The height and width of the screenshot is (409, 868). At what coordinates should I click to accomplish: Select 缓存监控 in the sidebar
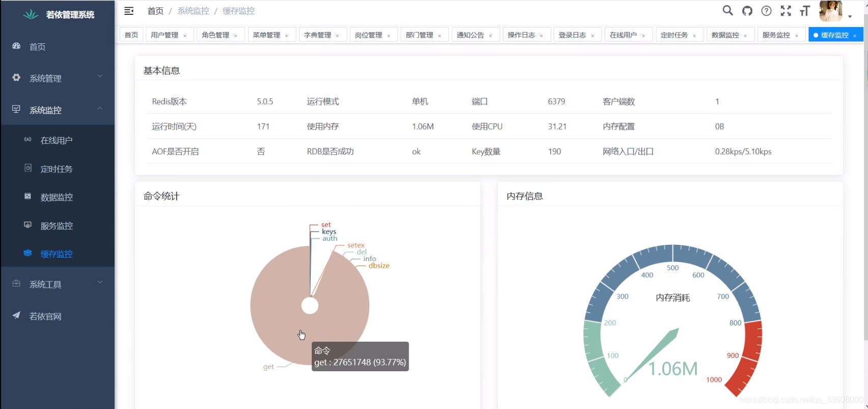57,254
